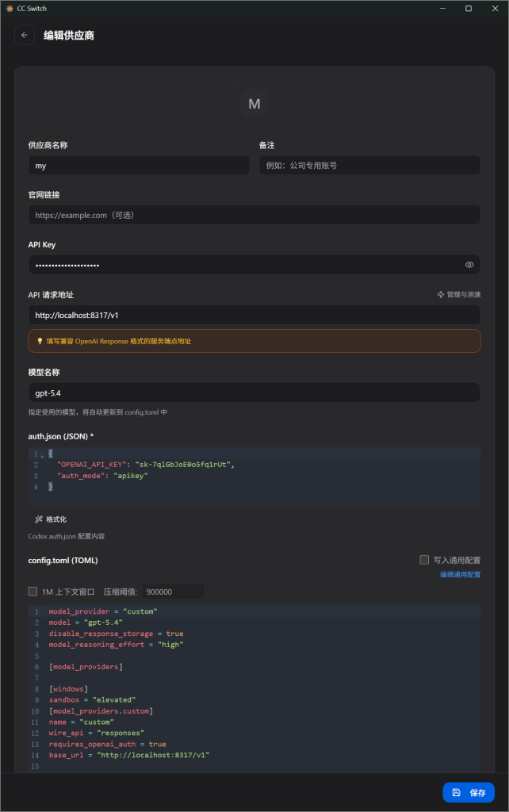Click the model_provider = "custom" line

tap(103, 611)
